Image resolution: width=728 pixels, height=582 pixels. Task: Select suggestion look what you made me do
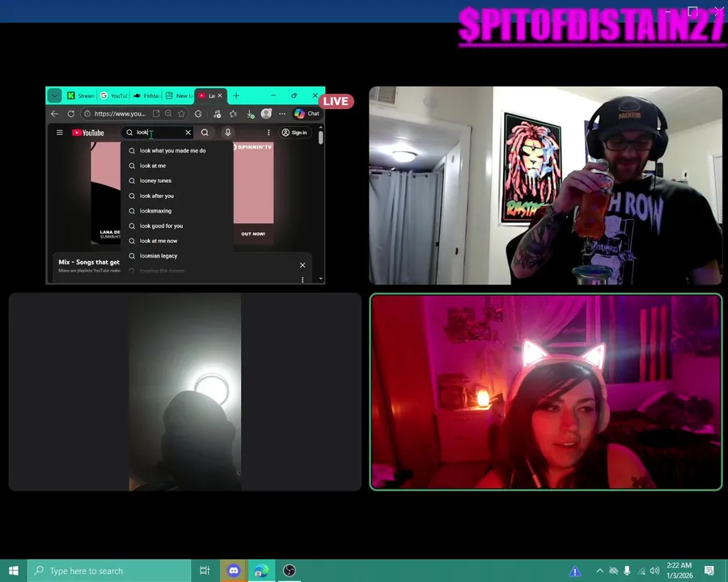(177, 151)
